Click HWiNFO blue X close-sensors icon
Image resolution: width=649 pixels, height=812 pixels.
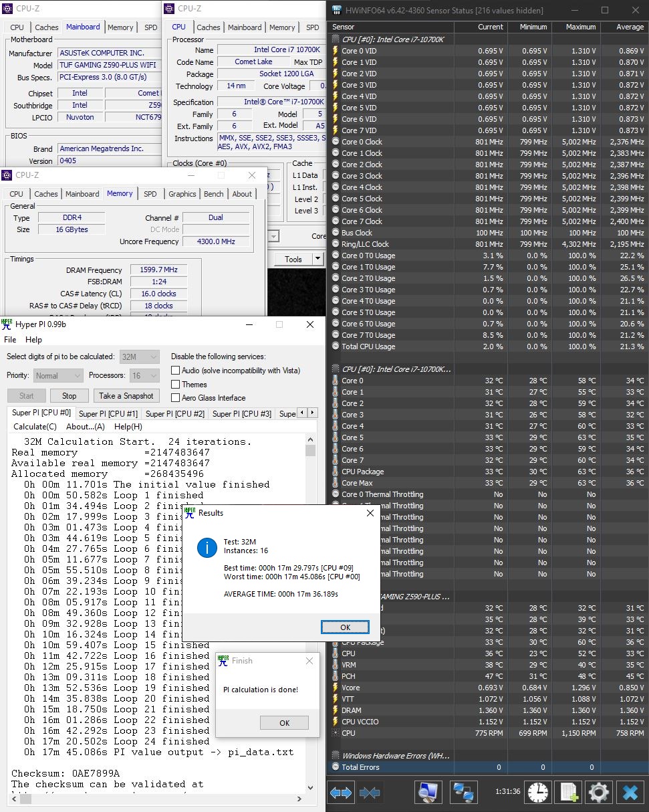(x=630, y=793)
